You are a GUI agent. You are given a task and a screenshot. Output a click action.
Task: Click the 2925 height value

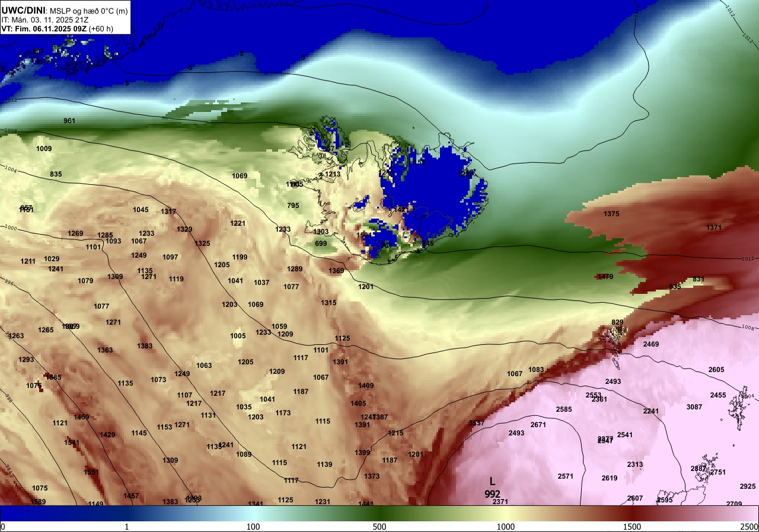pos(748,486)
